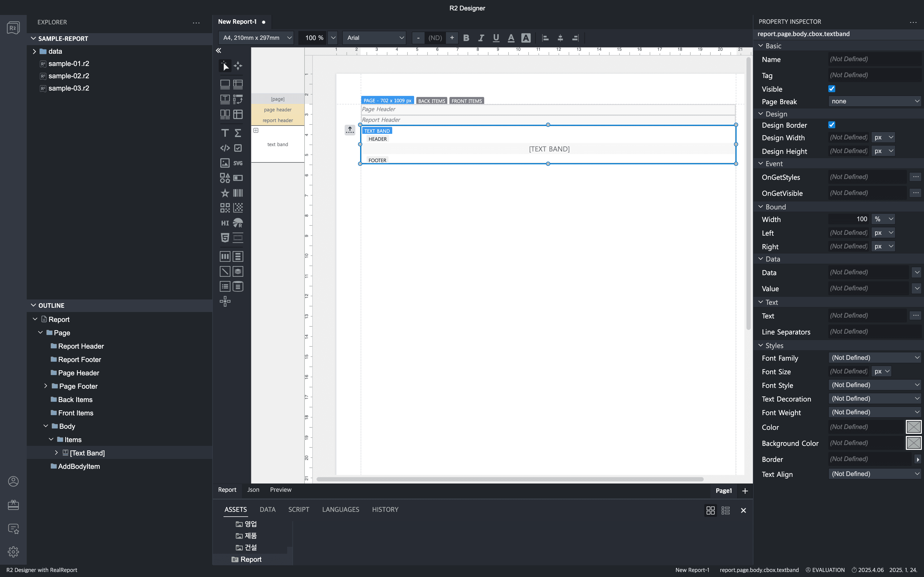Expand the Text Align dropdown options

point(917,473)
